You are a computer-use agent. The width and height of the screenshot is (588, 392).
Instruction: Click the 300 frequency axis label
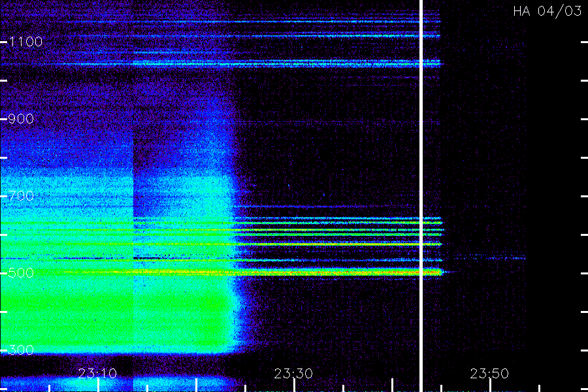tap(21, 350)
